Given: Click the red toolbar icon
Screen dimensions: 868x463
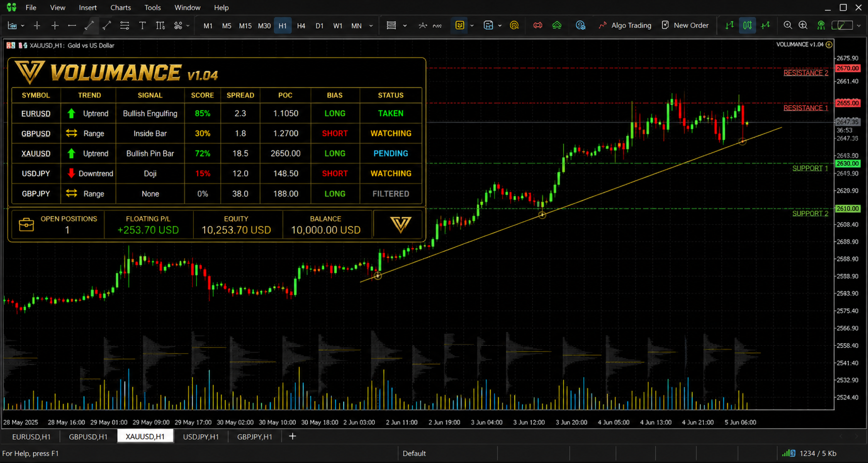Looking at the screenshot, I should (538, 25).
